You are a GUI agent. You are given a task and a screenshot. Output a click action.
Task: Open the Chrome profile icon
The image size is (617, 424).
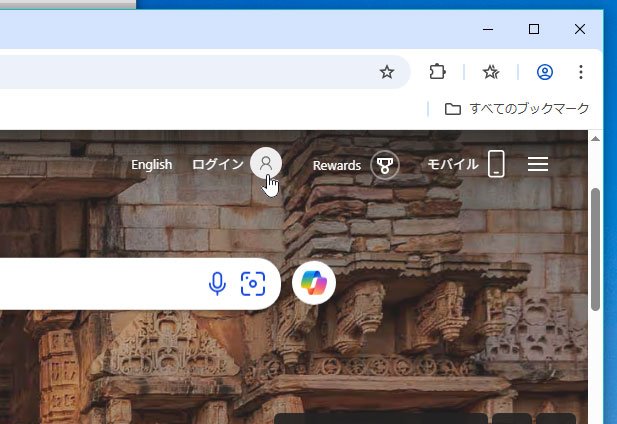tap(545, 72)
